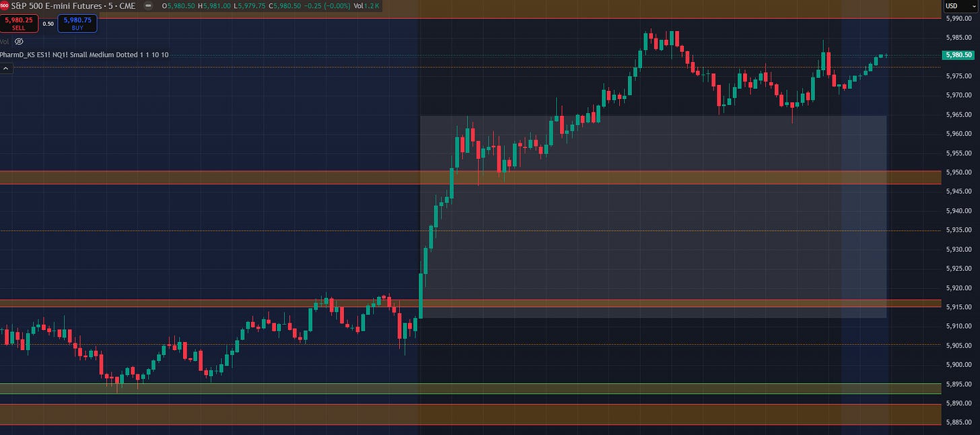Select the Vol indicator label
Viewport: 980px width, 435px height.
(x=5, y=41)
